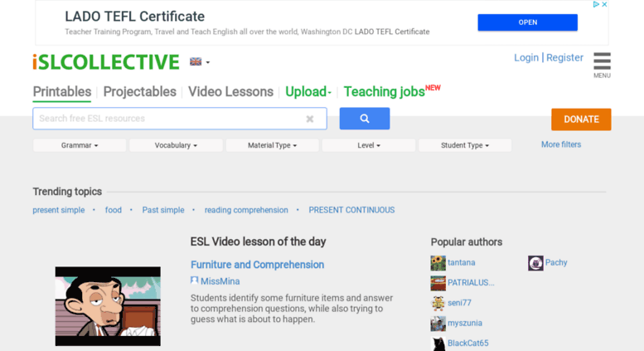Open the Past simple trending topic
Viewport: 644px width, 351px height.
coord(163,210)
